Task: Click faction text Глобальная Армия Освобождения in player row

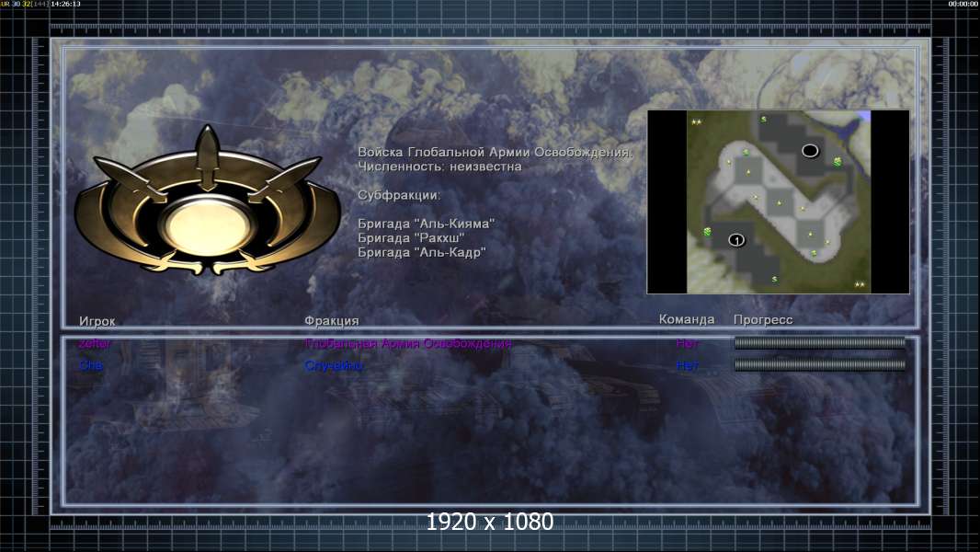Action: pos(408,343)
